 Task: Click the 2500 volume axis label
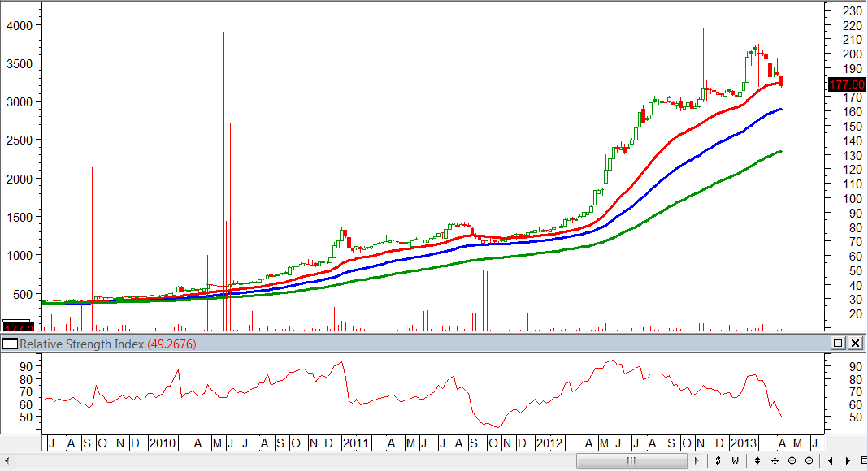20,140
